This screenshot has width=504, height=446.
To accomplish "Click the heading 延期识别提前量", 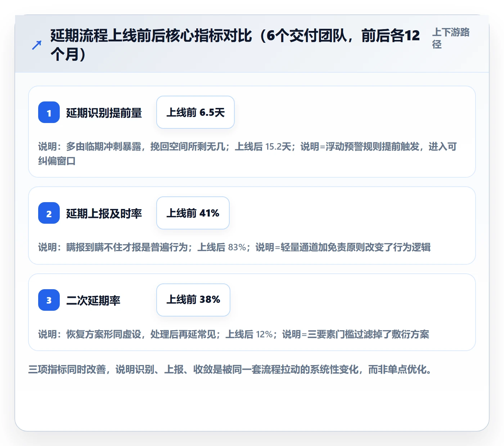I will (104, 113).
